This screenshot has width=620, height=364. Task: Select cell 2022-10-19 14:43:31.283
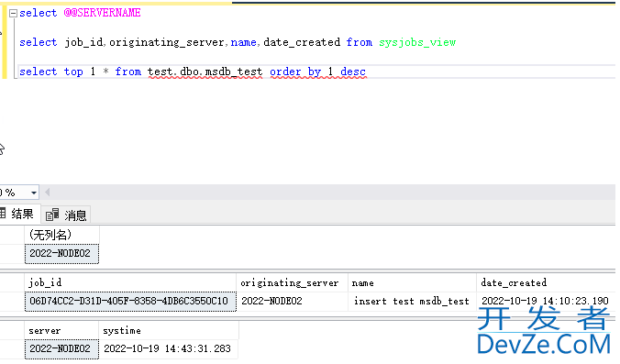(x=169, y=349)
